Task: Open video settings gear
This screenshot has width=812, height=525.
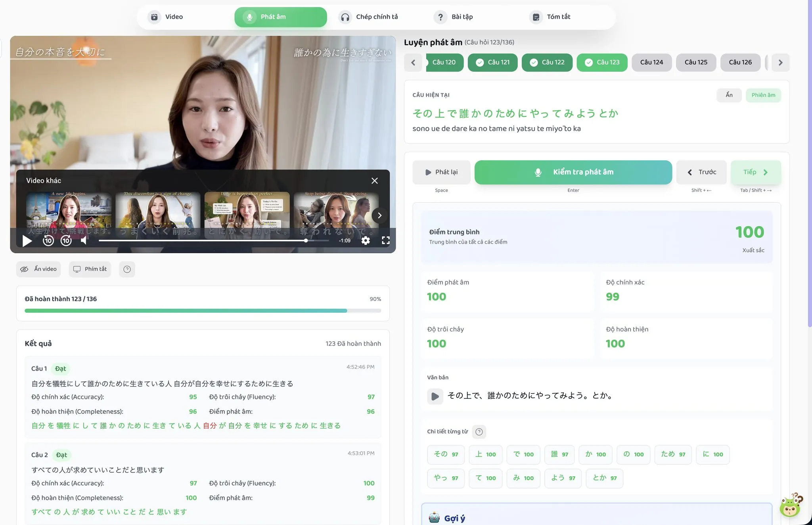Action: point(366,240)
